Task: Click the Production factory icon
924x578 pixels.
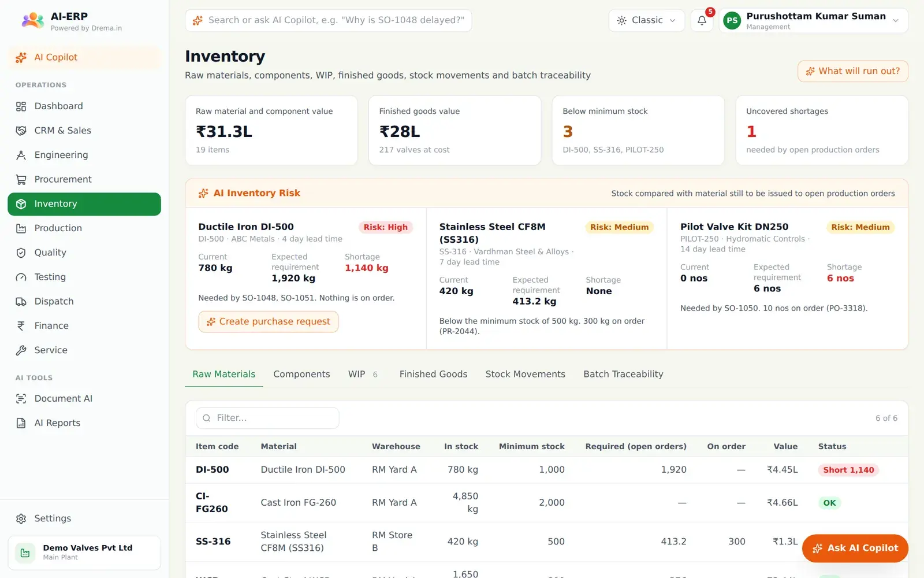Action: (x=21, y=228)
